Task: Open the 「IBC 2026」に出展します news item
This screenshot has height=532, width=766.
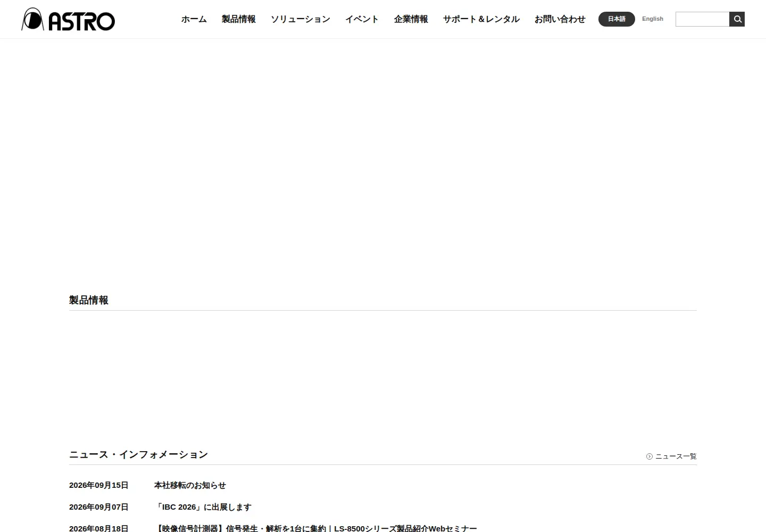Action: pyautogui.click(x=203, y=507)
